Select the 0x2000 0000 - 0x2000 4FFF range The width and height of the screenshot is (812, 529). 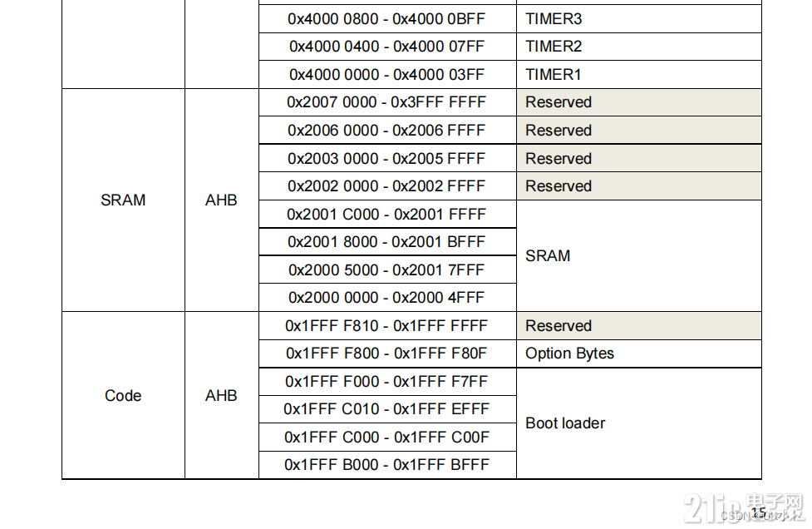(386, 298)
